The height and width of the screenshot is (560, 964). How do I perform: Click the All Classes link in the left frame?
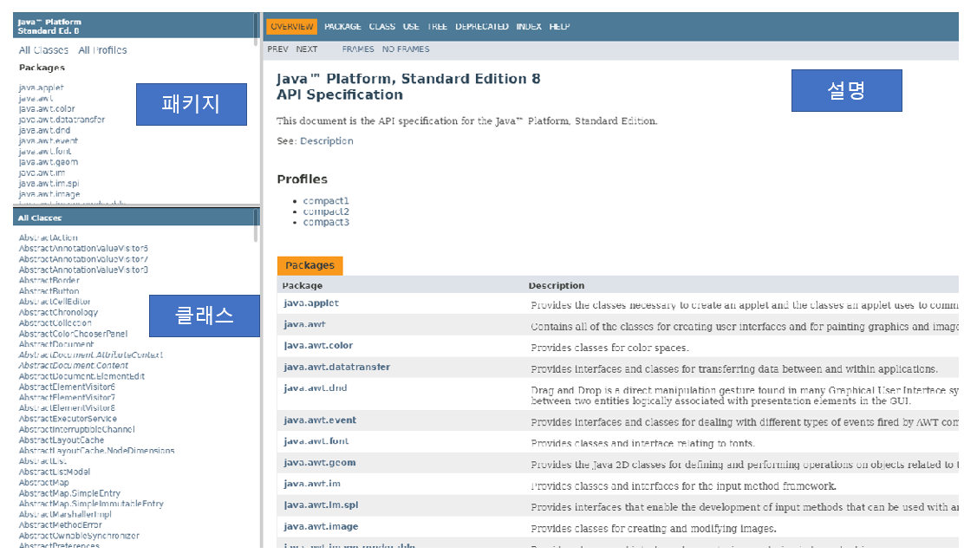43,50
